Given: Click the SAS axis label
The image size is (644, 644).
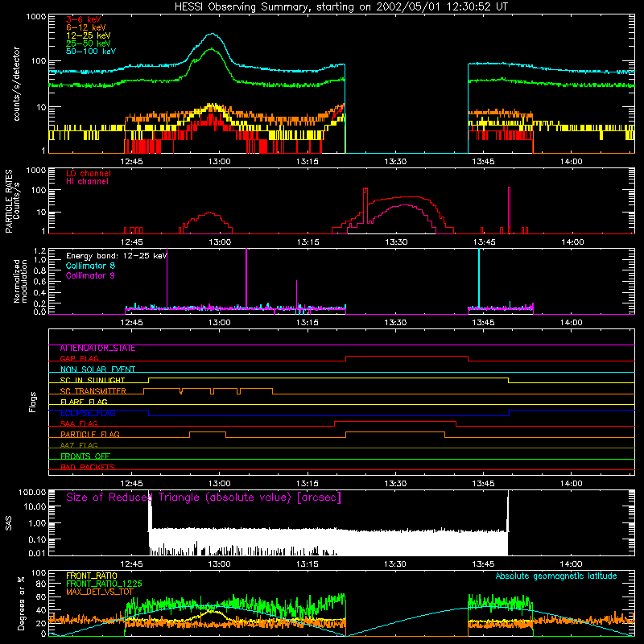Looking at the screenshot, I should pyautogui.click(x=9, y=523).
